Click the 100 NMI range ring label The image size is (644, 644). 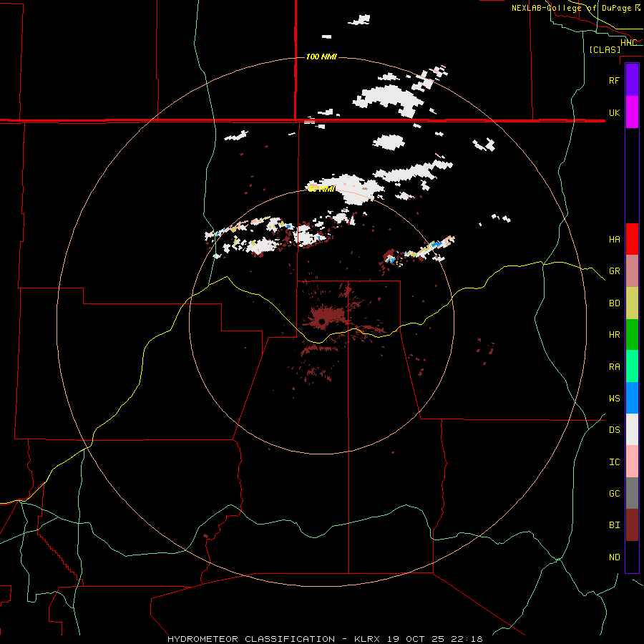[321, 57]
